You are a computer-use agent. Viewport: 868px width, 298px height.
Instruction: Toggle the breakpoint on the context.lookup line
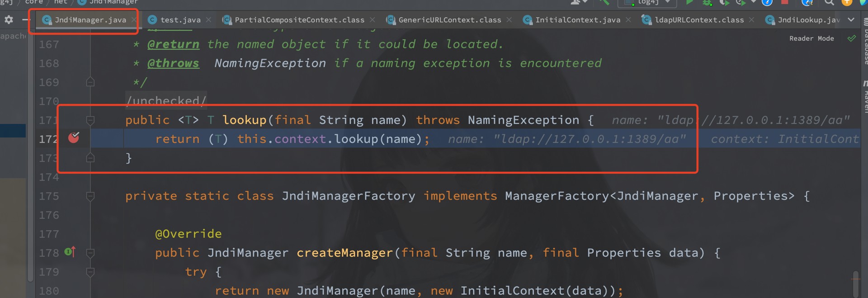[x=74, y=137]
